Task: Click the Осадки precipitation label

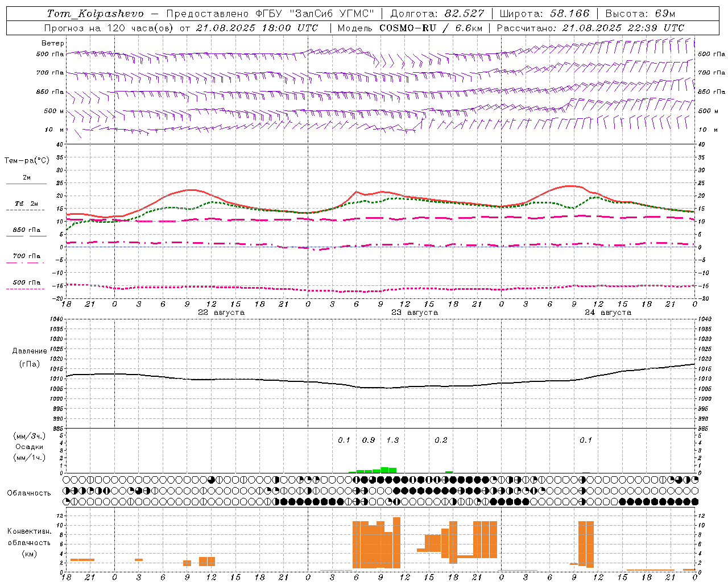Action: coord(30,447)
